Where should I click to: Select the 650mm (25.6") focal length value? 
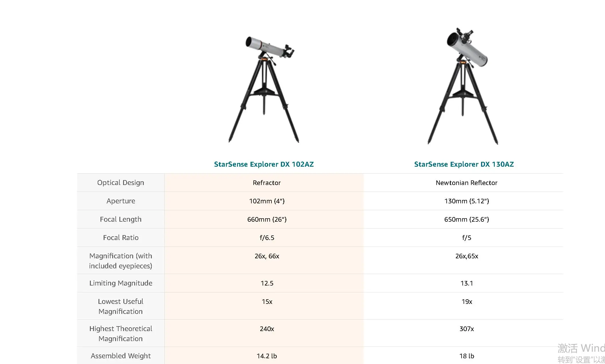coord(466,219)
